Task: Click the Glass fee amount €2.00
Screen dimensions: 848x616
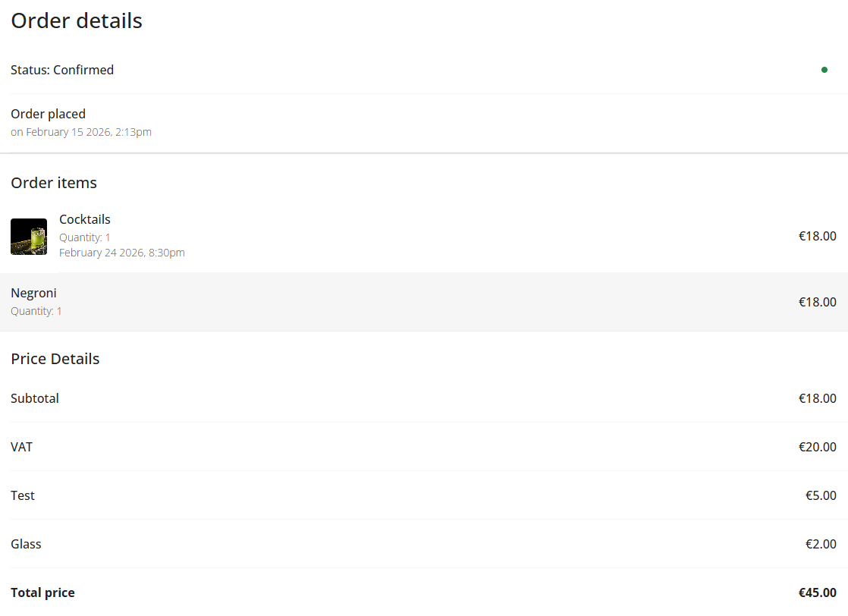Action: (x=821, y=544)
